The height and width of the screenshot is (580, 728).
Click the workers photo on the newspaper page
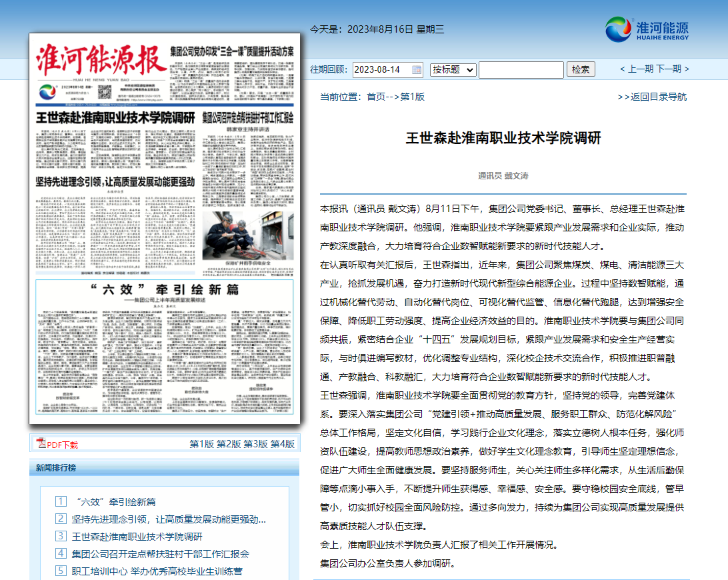click(248, 235)
